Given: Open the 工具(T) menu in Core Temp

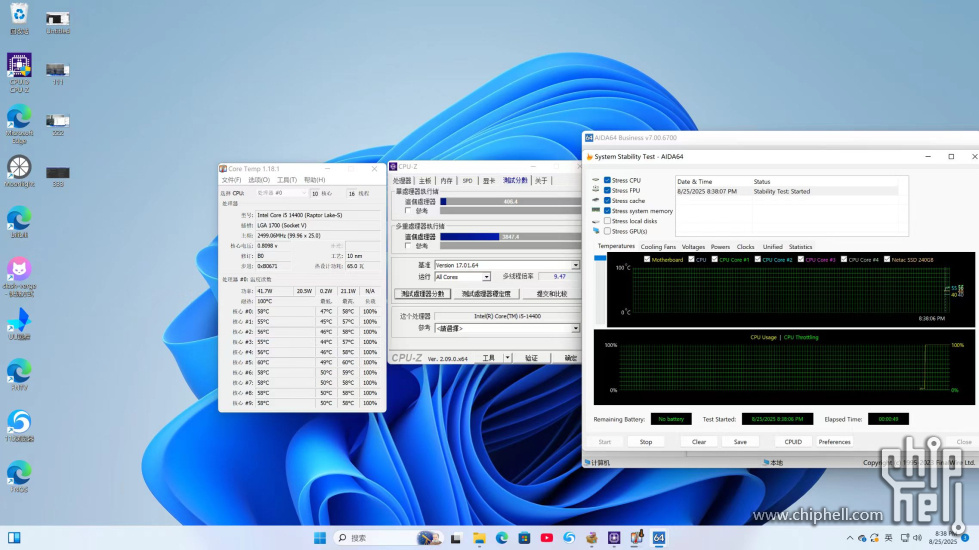Looking at the screenshot, I should 287,180.
